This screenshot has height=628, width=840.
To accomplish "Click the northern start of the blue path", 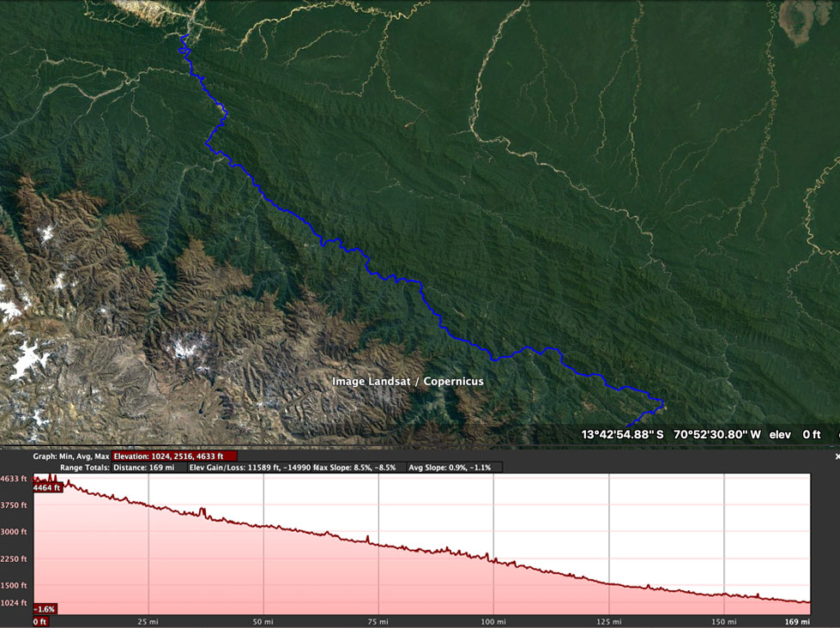I will click(185, 36).
